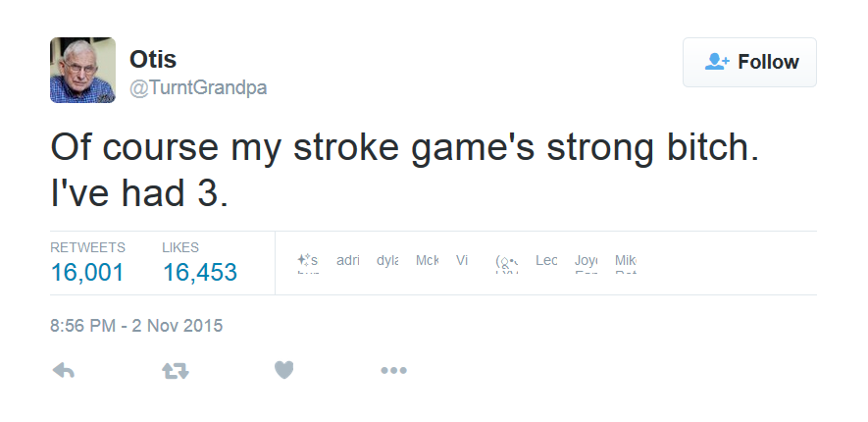868x422 pixels.
Task: Follow the TurntGrandpa account
Action: 749,63
